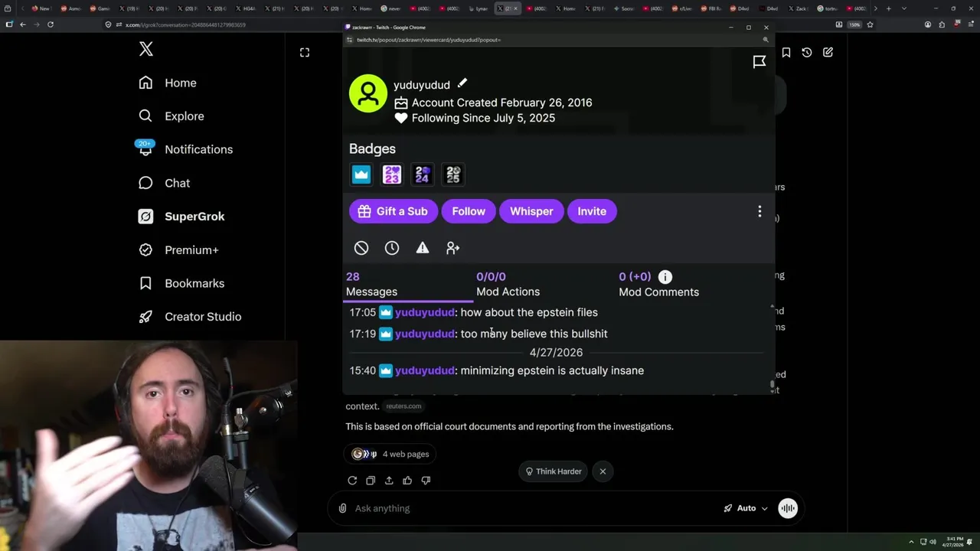980x551 pixels.
Task: Click the Think Harder button
Action: pos(553,471)
